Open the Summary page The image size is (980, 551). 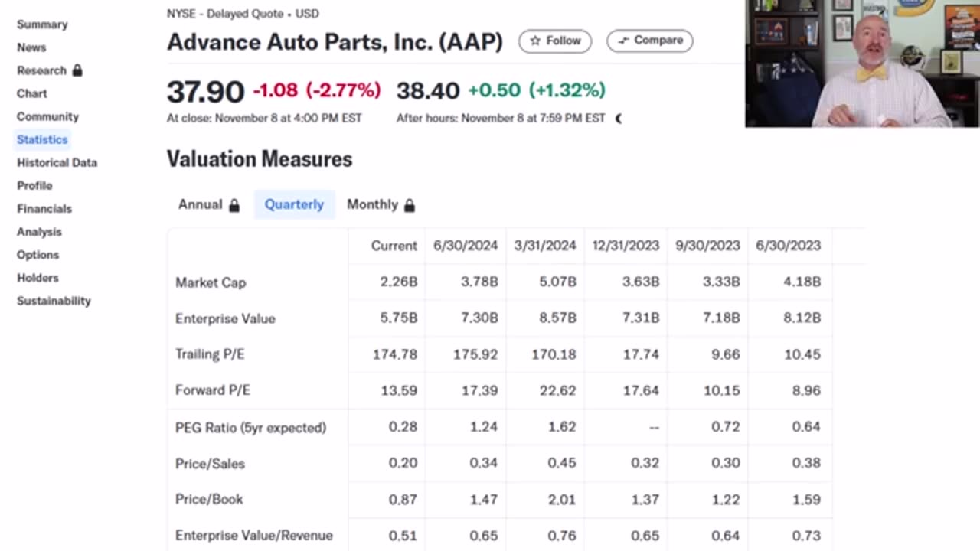pos(42,24)
